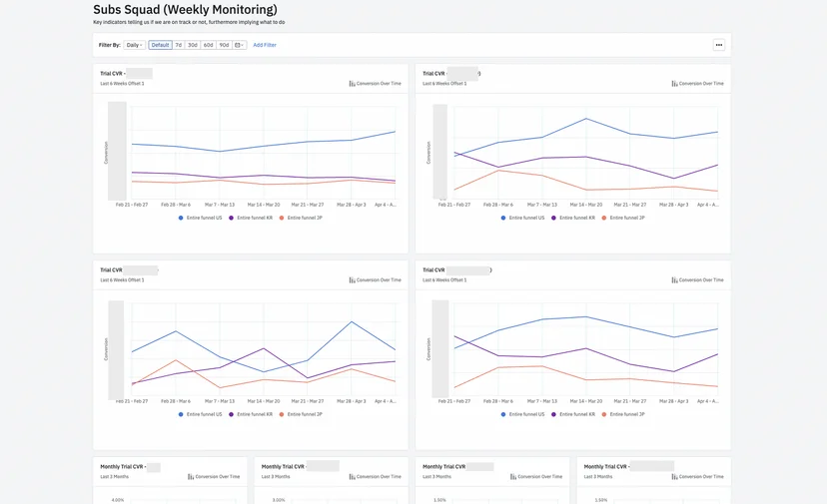Click Conversion Over Time icon in first chart
827x504 pixels.
tap(352, 83)
